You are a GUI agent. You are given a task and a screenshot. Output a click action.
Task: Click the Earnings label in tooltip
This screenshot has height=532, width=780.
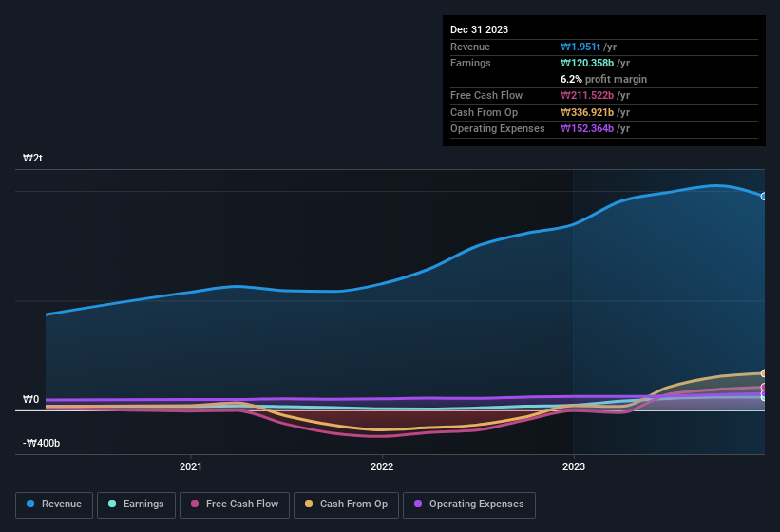point(470,63)
